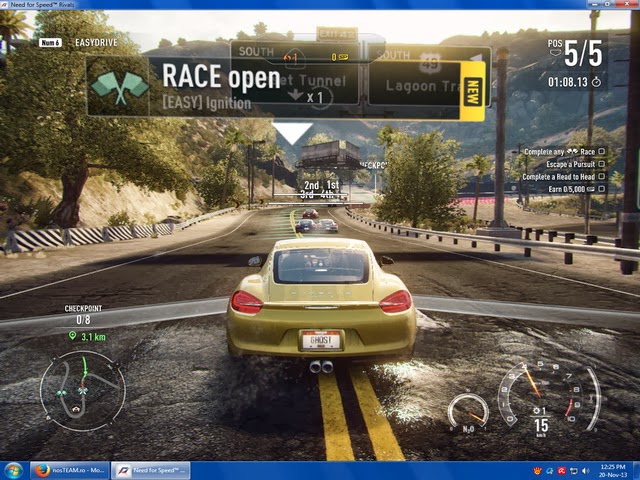Click the Need for Speed Rivals window title
Screen dimensions: 640x480
(x=42, y=4)
